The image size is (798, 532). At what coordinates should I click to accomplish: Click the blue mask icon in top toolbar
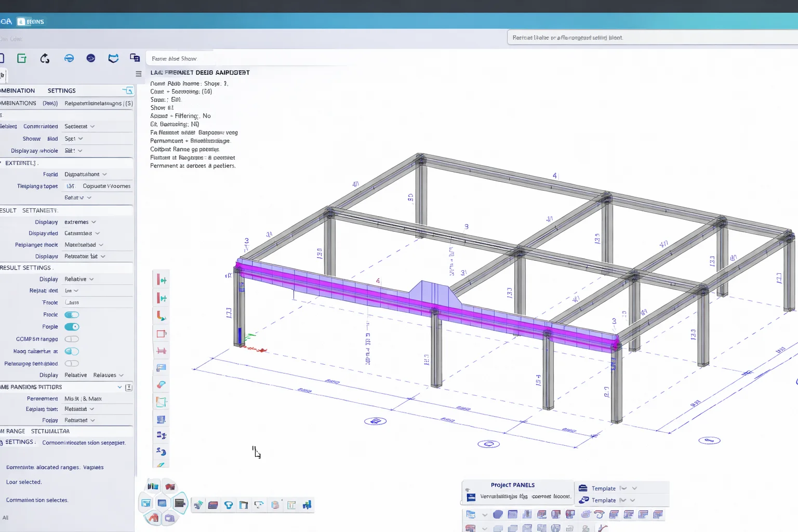[x=113, y=58]
